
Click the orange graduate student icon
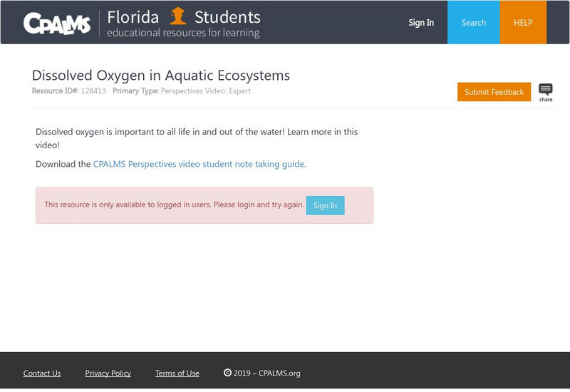point(177,16)
